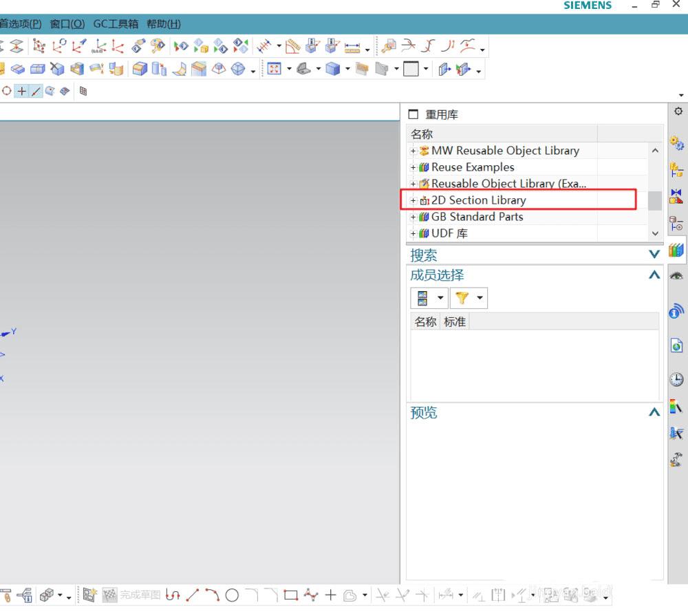Viewport: 688px width, 616px height.
Task: Open the color palette tab in resource bar
Action: 676,406
